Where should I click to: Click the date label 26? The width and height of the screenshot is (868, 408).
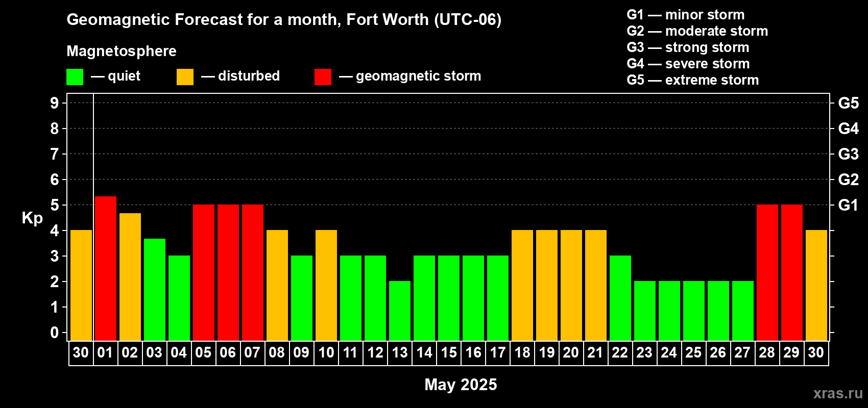pyautogui.click(x=718, y=352)
